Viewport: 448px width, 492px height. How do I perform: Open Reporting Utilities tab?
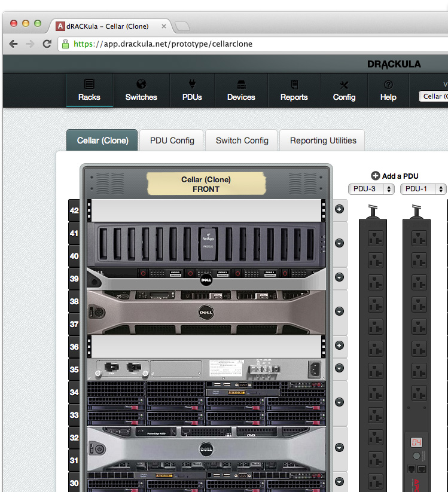pyautogui.click(x=322, y=140)
